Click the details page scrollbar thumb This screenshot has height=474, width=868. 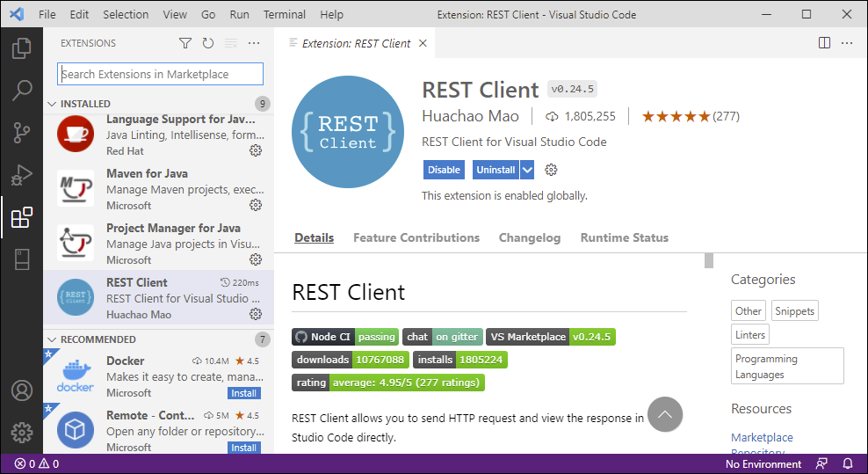pos(709,260)
